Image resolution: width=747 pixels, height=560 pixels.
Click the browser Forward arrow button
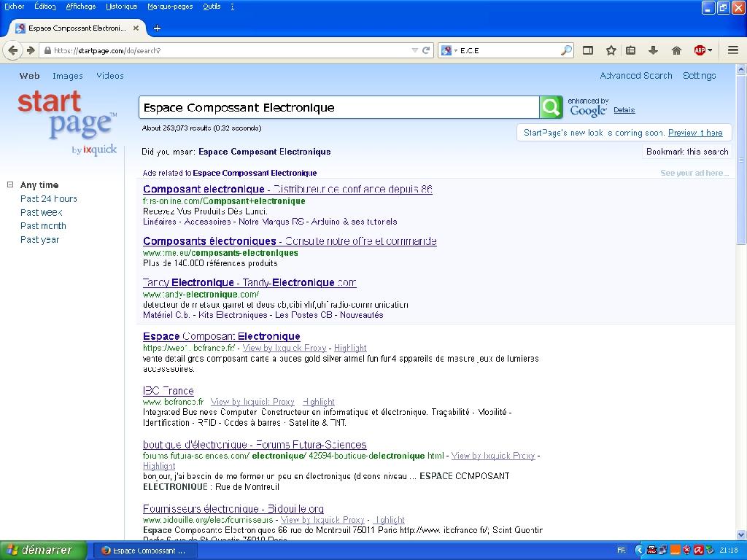(31, 50)
